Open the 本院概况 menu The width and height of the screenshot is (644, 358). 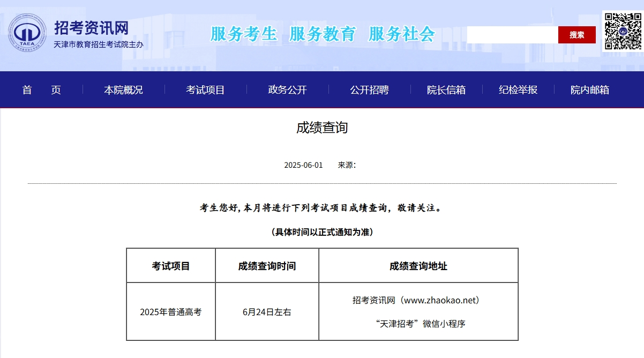point(124,89)
